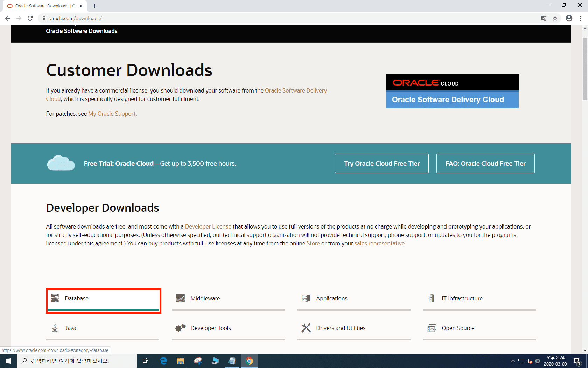The height and width of the screenshot is (368, 588).
Task: Bookmark this page with the star icon
Action: click(x=555, y=18)
